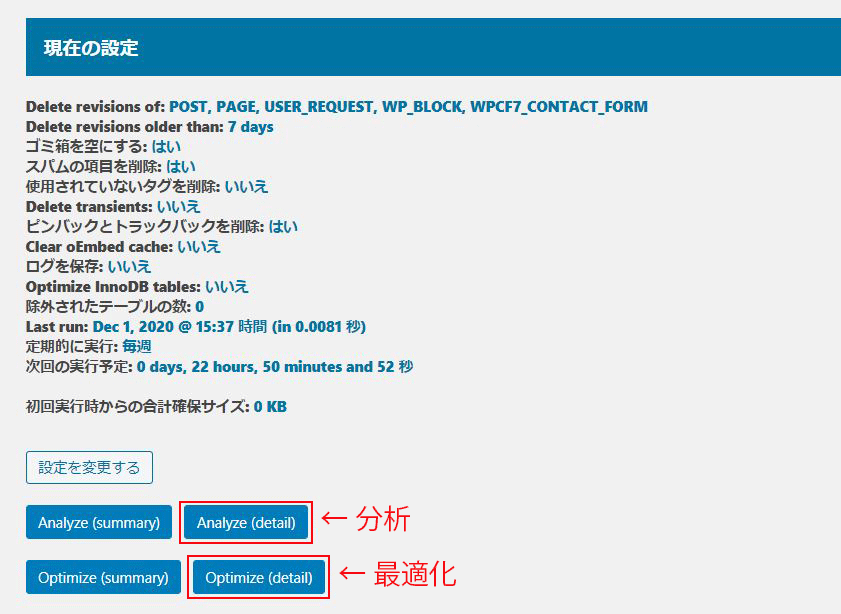Image resolution: width=841 pixels, height=614 pixels.
Task: Click the 次回の実行予定 countdown text
Action: 275,367
